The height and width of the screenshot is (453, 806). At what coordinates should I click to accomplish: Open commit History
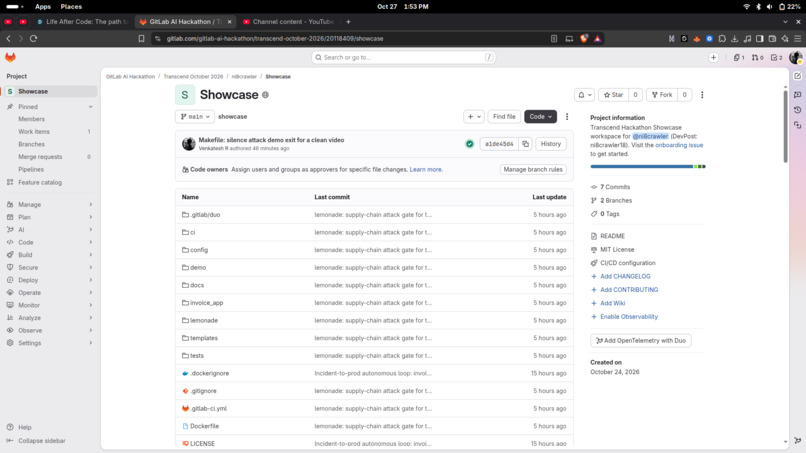coord(551,144)
